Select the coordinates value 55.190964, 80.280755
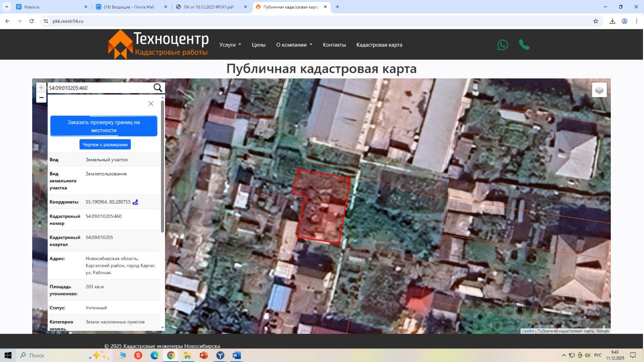 click(108, 202)
